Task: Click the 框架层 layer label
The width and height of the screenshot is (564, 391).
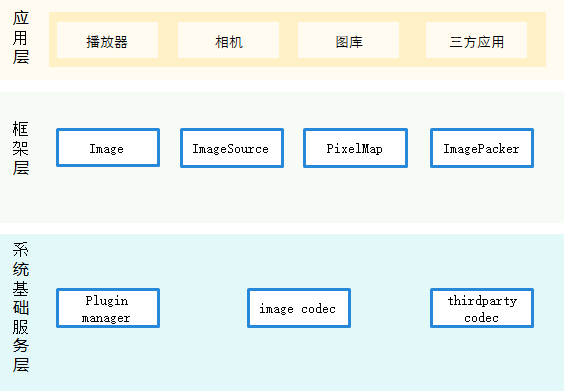Action: click(x=21, y=148)
